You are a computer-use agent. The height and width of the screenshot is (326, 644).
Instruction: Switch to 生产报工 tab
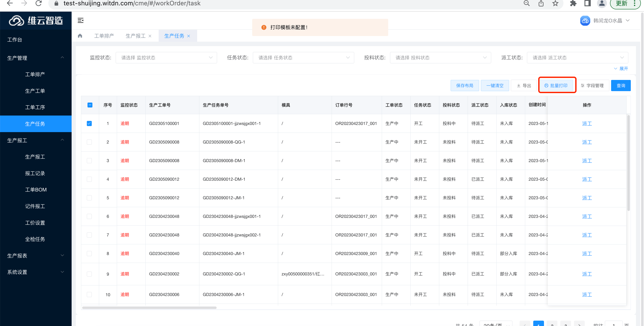pyautogui.click(x=136, y=36)
